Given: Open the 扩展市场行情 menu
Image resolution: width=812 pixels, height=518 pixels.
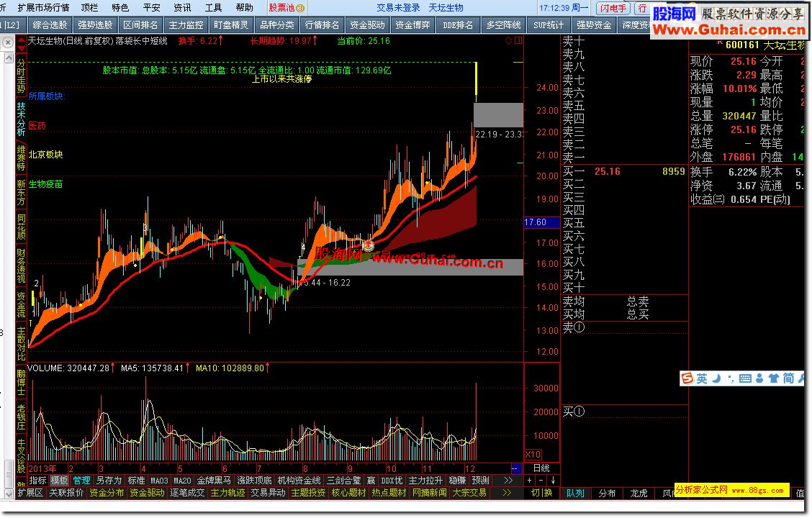Looking at the screenshot, I should pyautogui.click(x=43, y=8).
